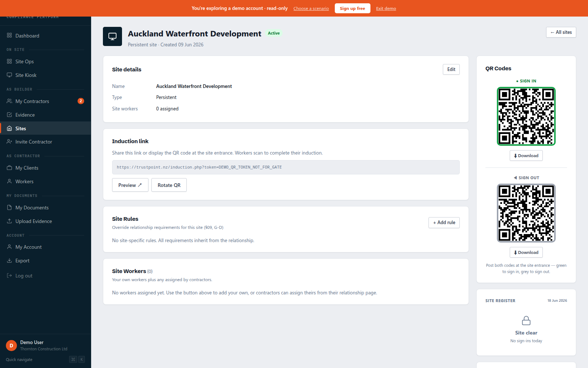Open the Site Ops menu item
Screen dimensions: 588x368
(46, 61)
